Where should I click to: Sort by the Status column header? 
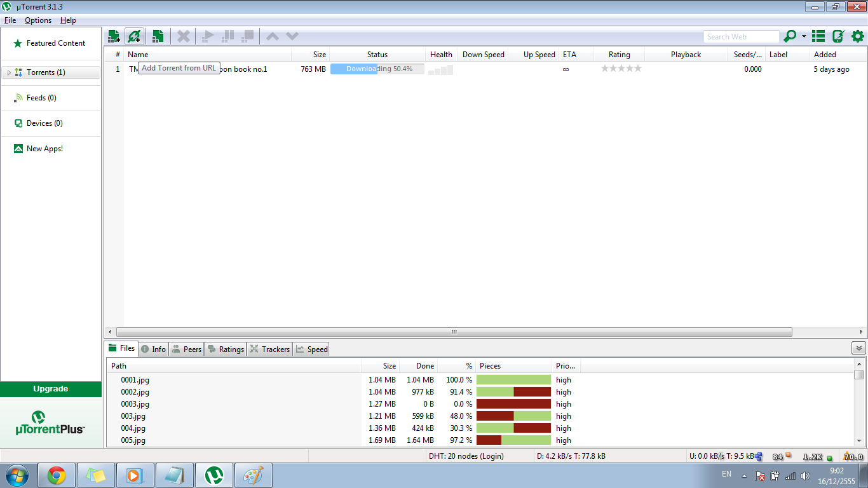click(x=377, y=55)
